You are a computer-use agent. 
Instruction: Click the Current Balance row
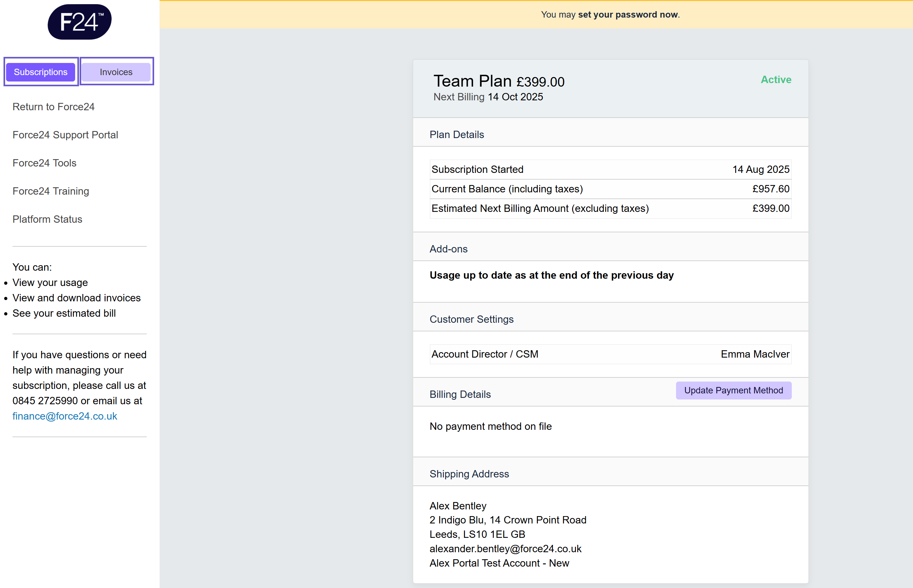click(x=610, y=189)
